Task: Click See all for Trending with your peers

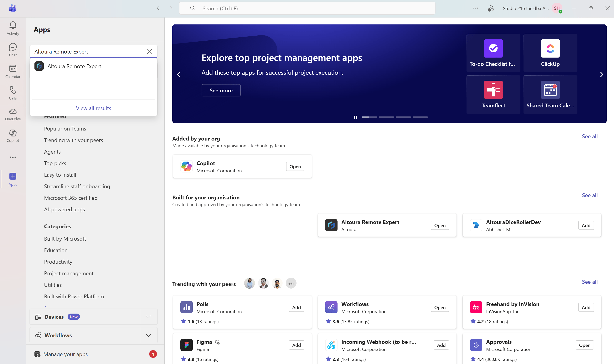Action: point(590,282)
